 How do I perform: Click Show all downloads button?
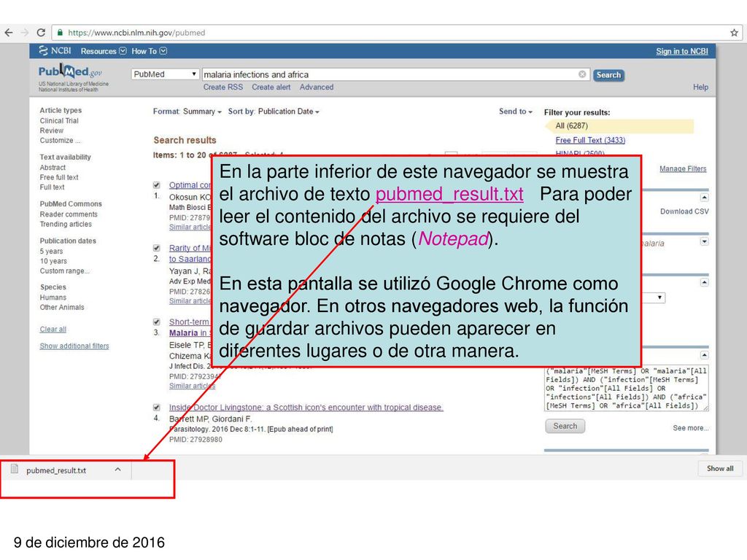tap(720, 469)
